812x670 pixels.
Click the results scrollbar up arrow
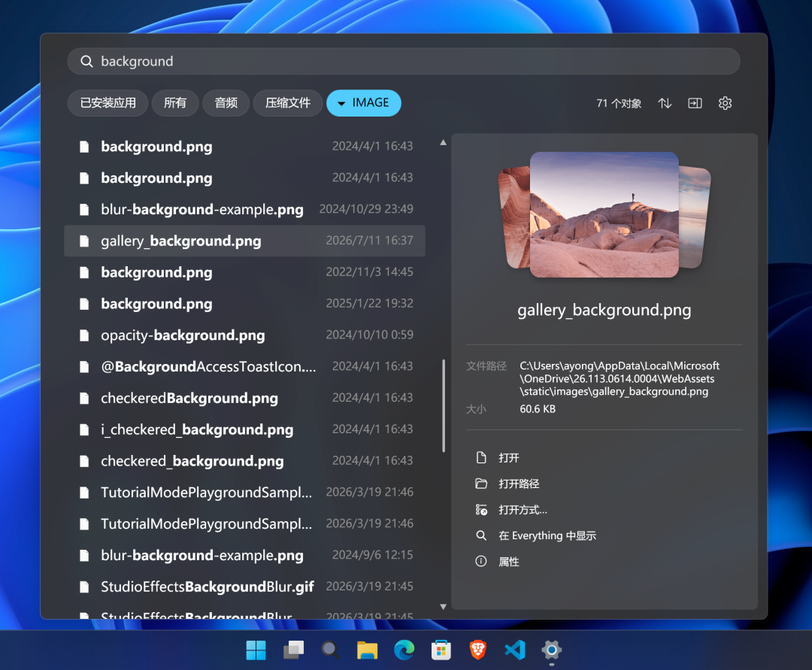tap(444, 142)
